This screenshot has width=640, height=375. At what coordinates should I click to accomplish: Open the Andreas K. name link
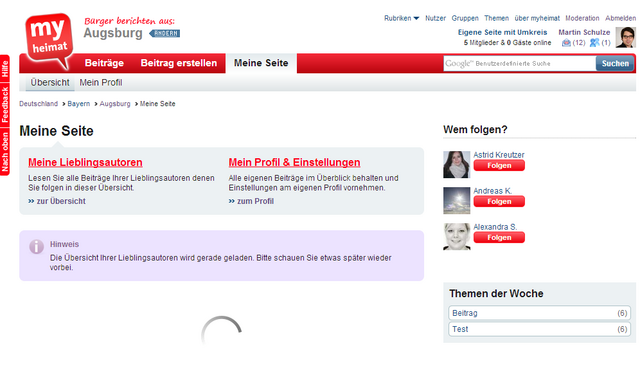coord(493,191)
